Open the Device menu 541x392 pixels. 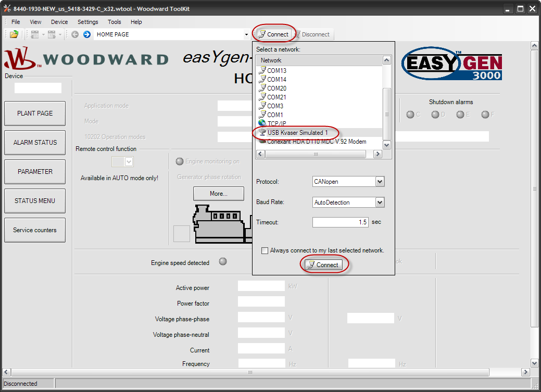[59, 22]
